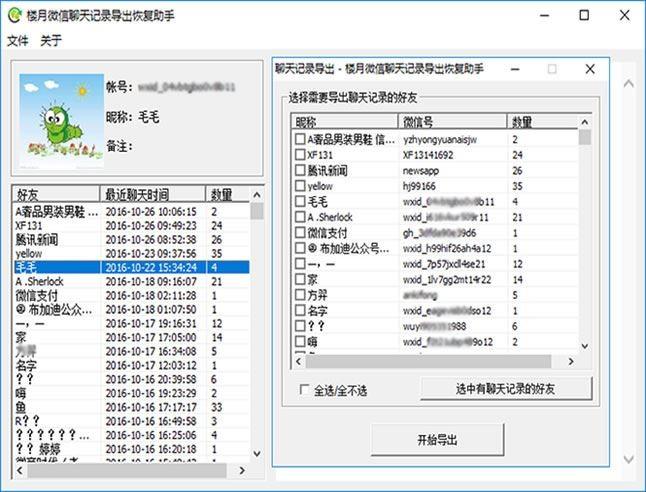
Task: Select A .Sherlock row in friend list
Action: (x=132, y=281)
